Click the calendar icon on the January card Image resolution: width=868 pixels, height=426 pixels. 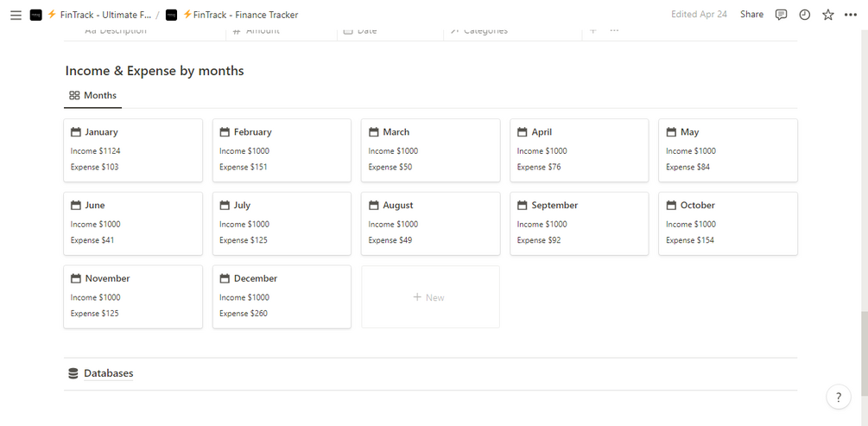[x=76, y=132]
